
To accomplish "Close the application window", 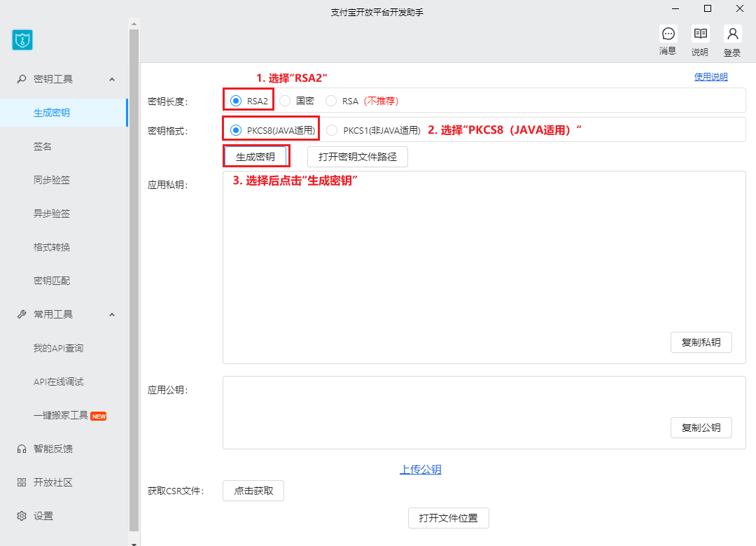I will 740,8.
